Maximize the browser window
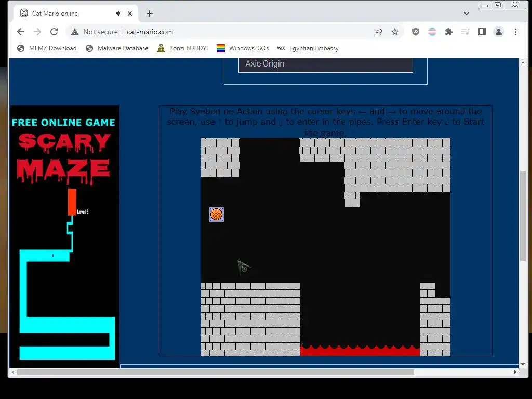Image resolution: width=532 pixels, height=399 pixels. click(x=498, y=5)
